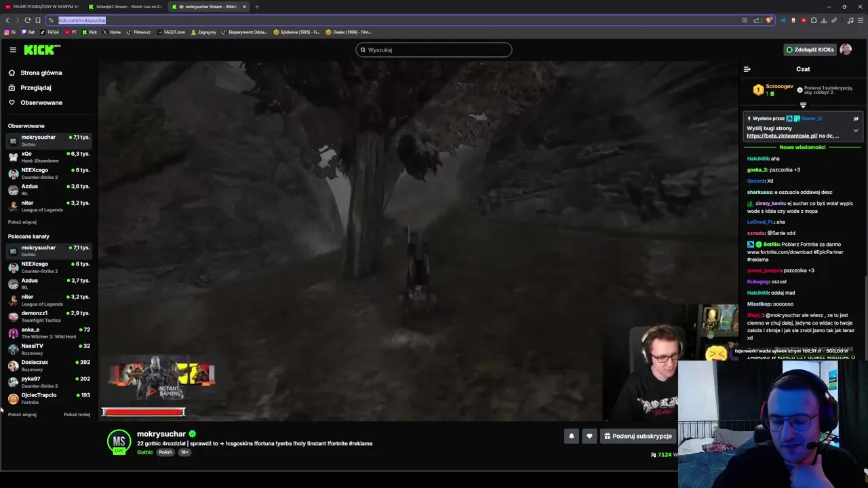The width and height of the screenshot is (868, 488).
Task: Click BotRix username in chat
Action: (x=771, y=245)
